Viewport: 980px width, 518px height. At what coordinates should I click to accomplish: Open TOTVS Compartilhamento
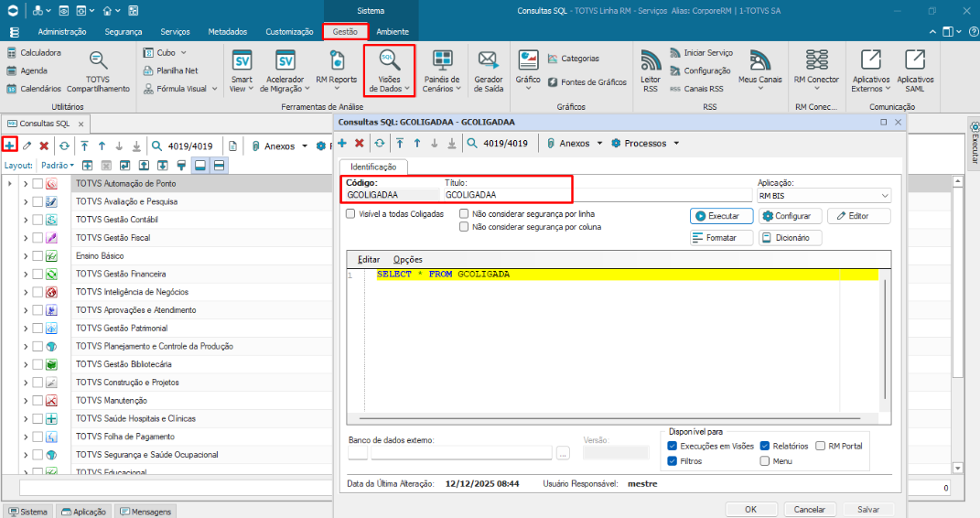pyautogui.click(x=98, y=71)
